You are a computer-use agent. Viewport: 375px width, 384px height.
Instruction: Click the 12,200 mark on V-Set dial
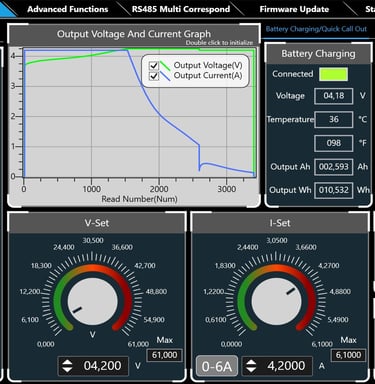click(x=30, y=292)
